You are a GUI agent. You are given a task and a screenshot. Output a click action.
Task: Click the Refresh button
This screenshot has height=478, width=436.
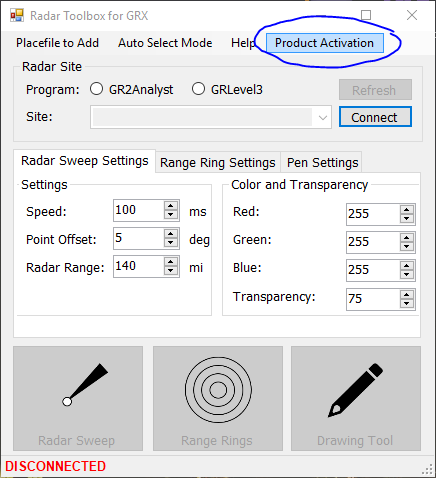375,90
